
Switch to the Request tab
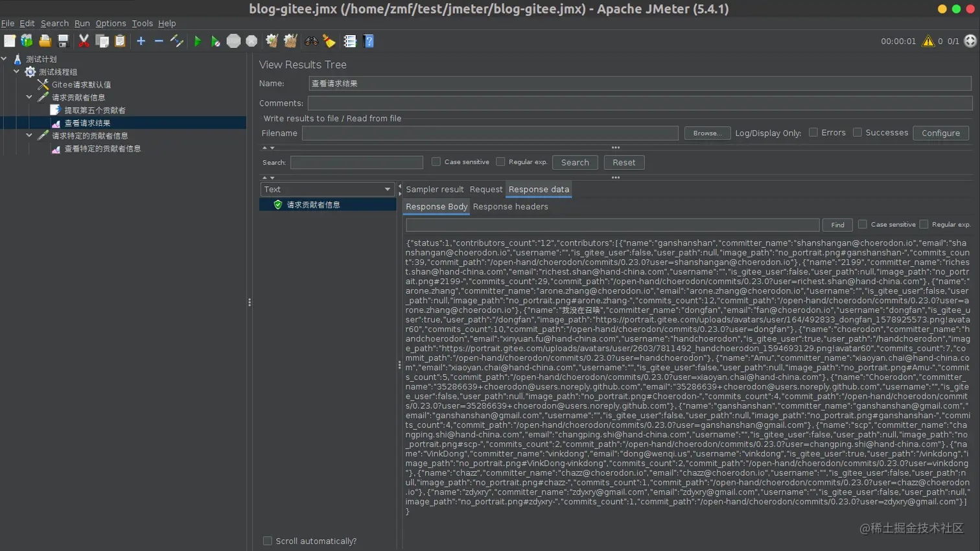486,189
